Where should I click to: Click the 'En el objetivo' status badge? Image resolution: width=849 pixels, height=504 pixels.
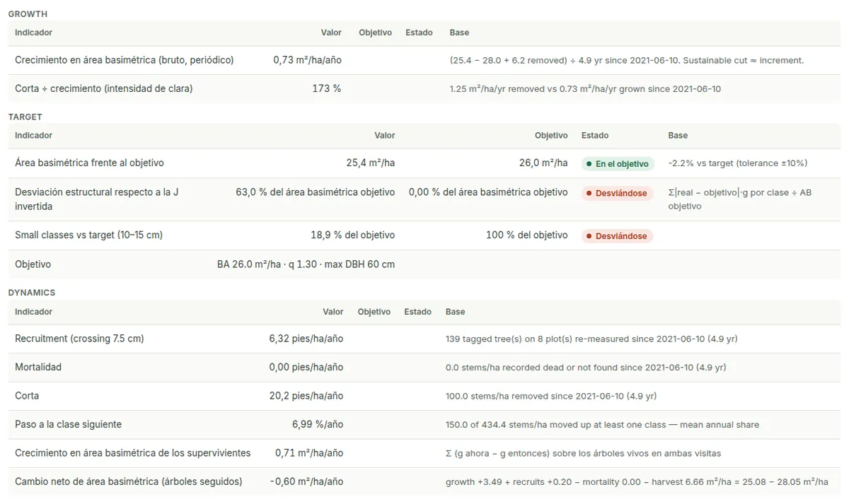pos(618,163)
